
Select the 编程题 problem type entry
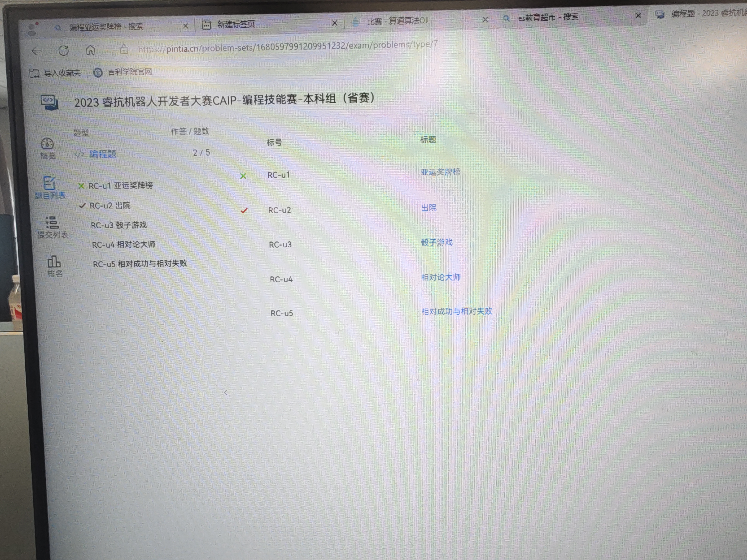coord(102,154)
